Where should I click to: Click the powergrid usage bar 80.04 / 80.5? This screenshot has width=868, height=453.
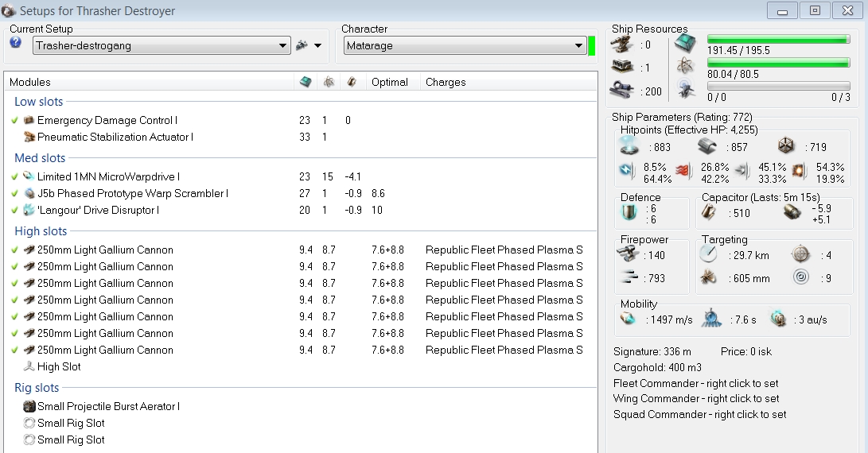click(x=778, y=63)
